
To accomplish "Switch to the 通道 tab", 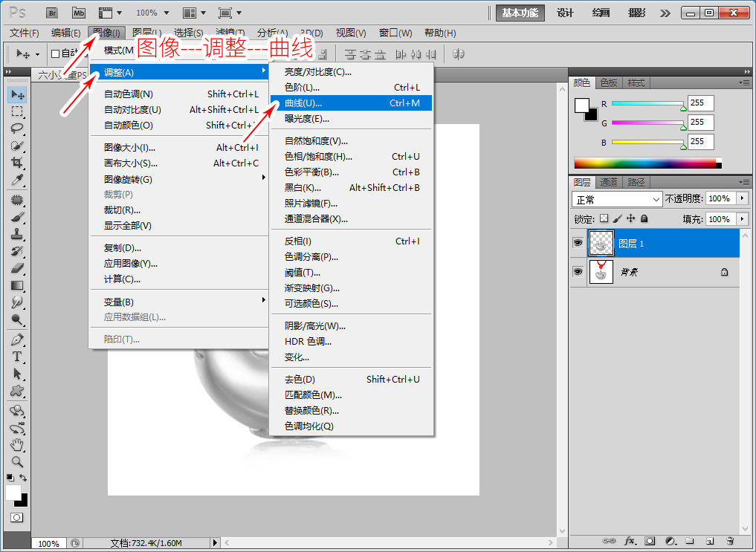I will 609,182.
